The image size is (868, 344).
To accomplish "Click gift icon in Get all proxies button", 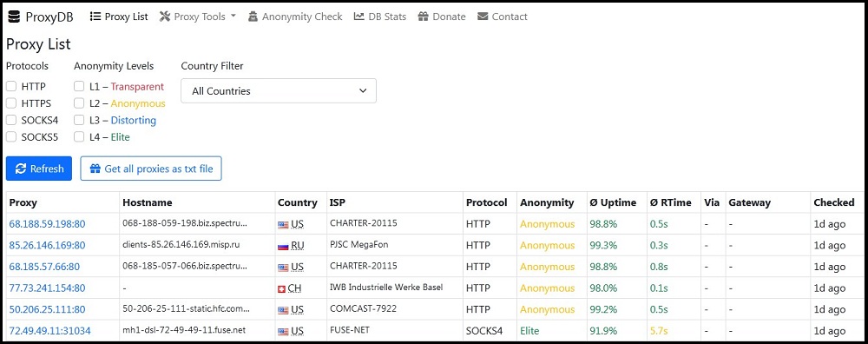I will point(95,169).
